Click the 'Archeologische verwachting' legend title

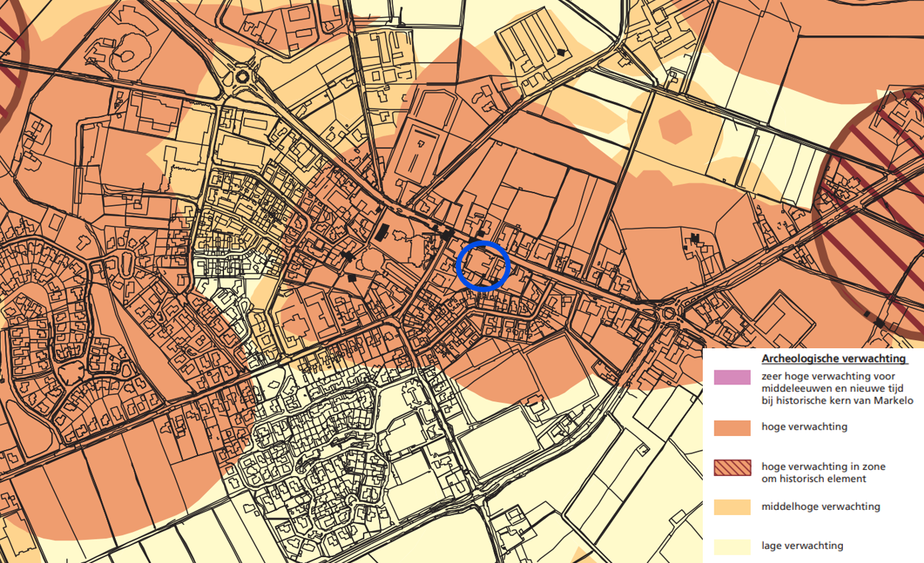tap(833, 359)
